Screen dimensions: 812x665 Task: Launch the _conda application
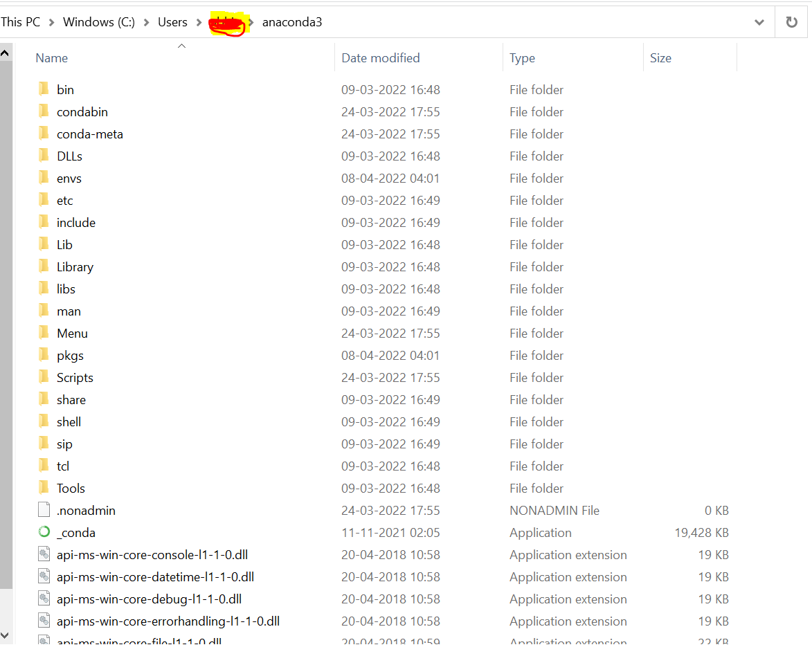[x=76, y=532]
